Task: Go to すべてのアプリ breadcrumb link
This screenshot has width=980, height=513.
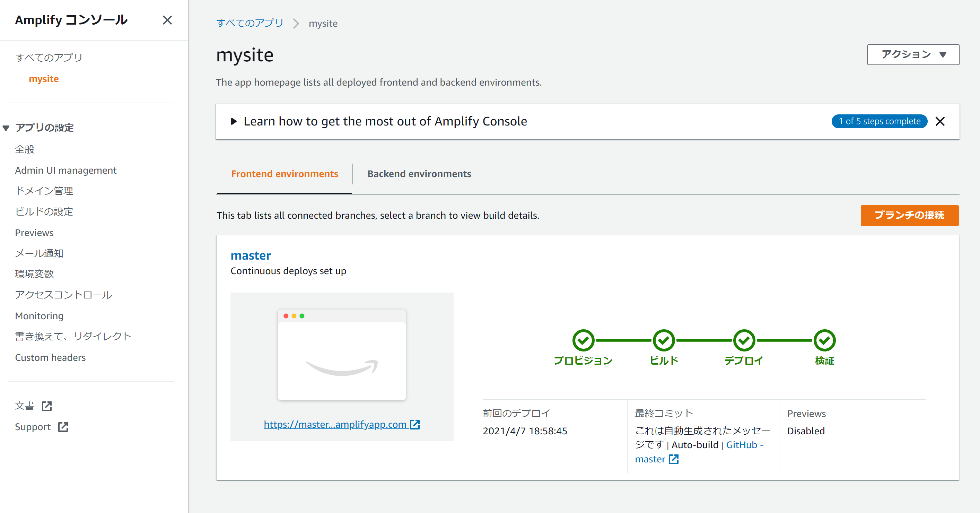Action: click(250, 23)
